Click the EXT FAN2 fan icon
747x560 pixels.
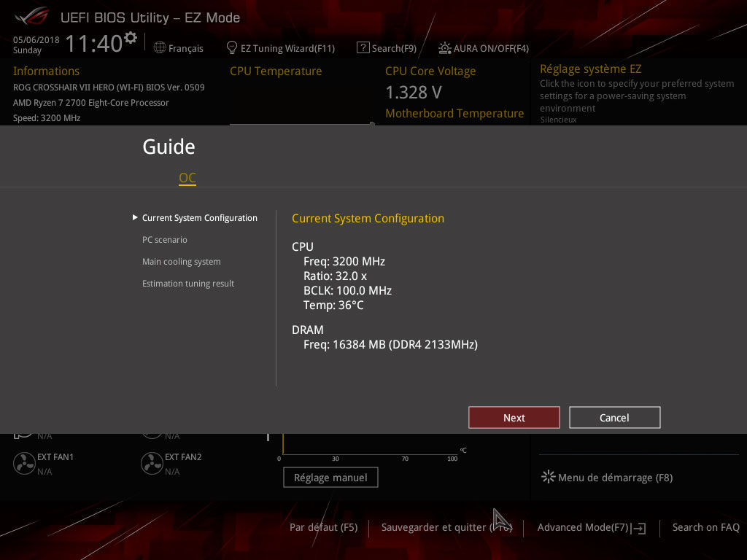pos(152,463)
